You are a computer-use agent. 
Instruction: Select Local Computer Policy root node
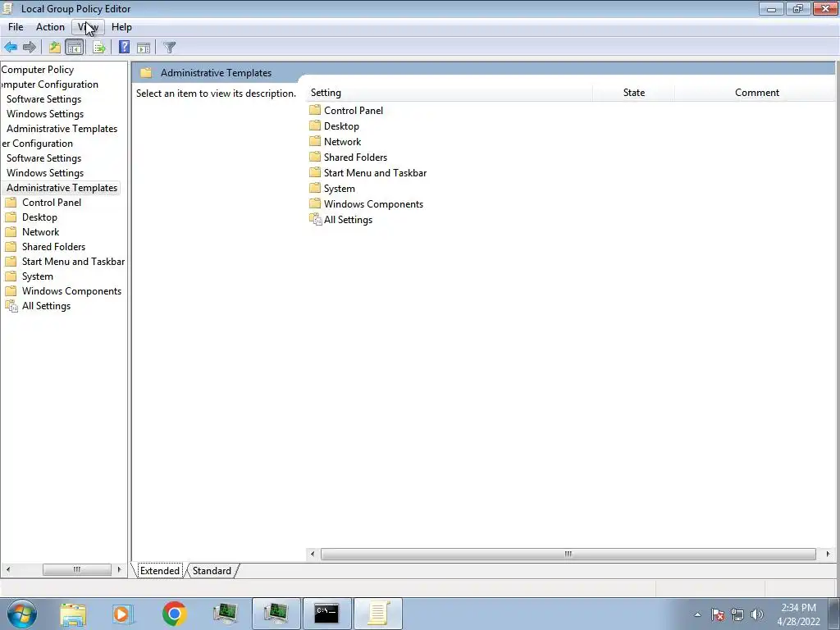(38, 70)
